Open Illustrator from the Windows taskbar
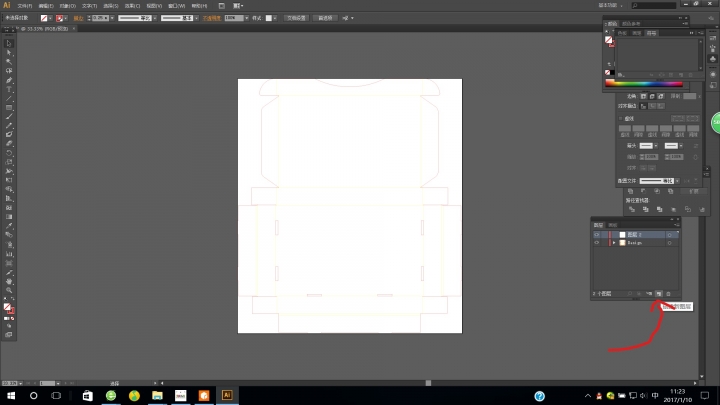The image size is (720, 405). pyautogui.click(x=227, y=395)
